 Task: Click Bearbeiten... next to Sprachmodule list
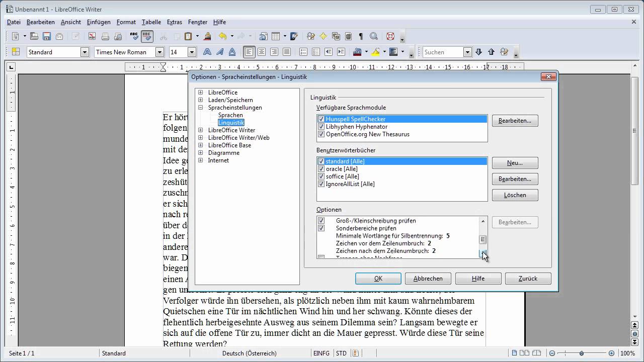[x=515, y=121]
